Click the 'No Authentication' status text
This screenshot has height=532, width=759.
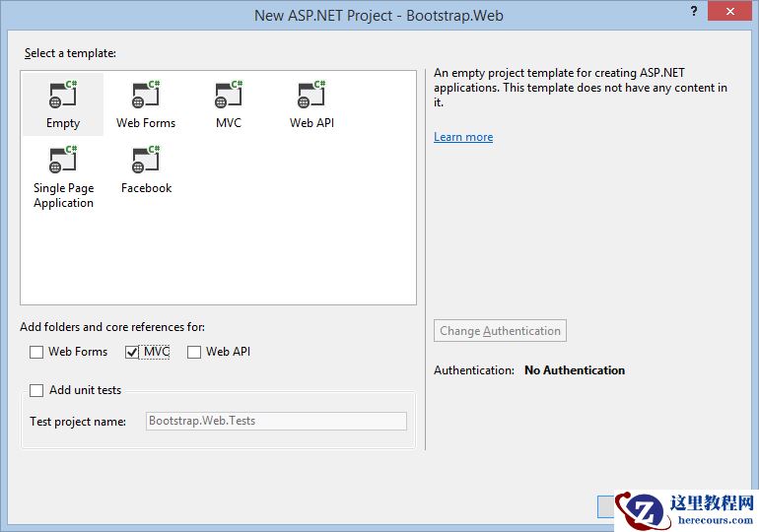tap(575, 370)
